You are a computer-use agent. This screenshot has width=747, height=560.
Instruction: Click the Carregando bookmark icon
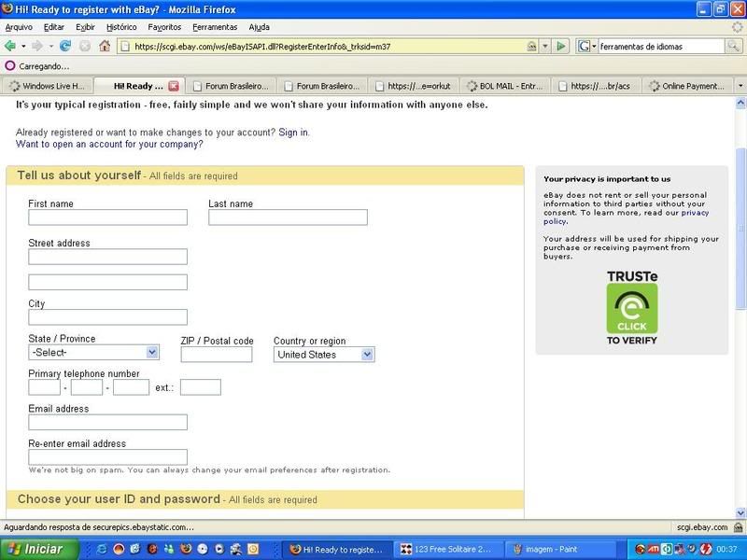pos(9,65)
